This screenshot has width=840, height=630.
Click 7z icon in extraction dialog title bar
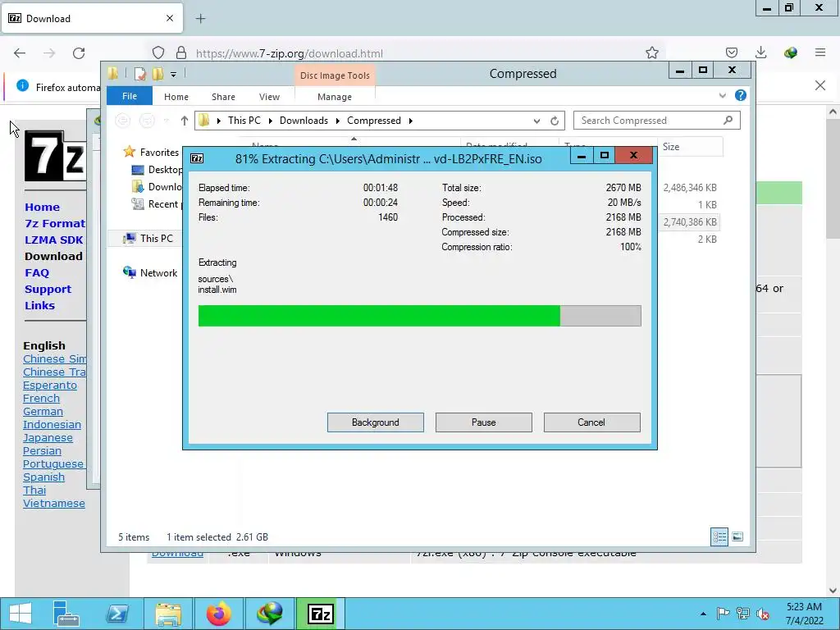[x=197, y=158]
